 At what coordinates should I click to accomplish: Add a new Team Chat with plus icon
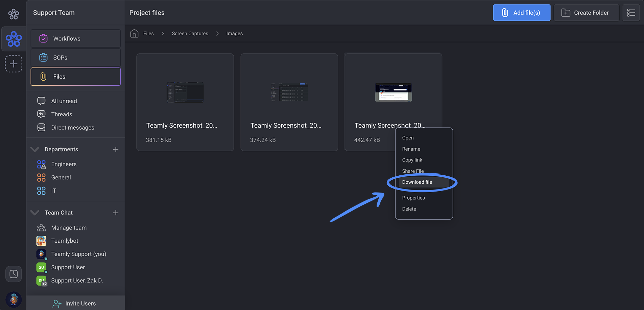(116, 213)
